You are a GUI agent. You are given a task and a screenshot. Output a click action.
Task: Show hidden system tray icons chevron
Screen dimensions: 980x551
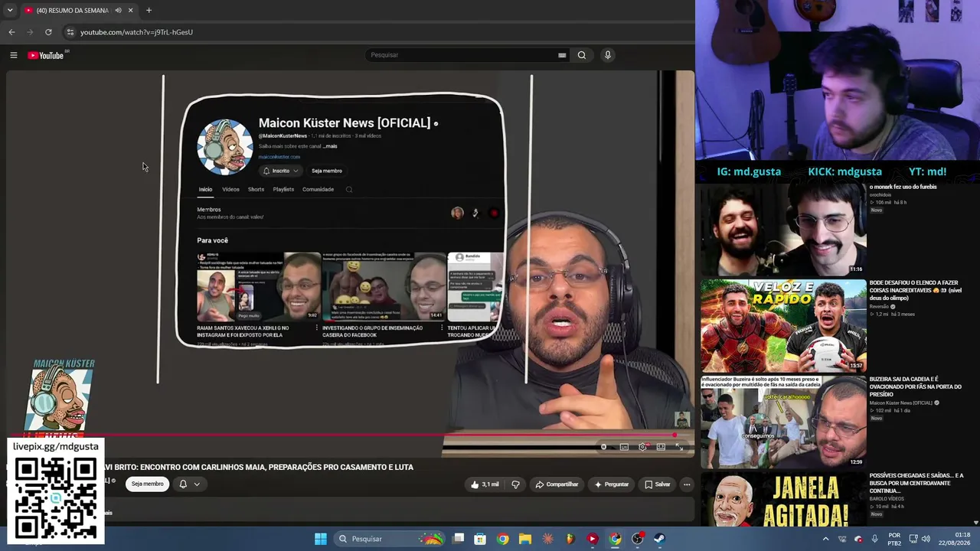point(825,539)
